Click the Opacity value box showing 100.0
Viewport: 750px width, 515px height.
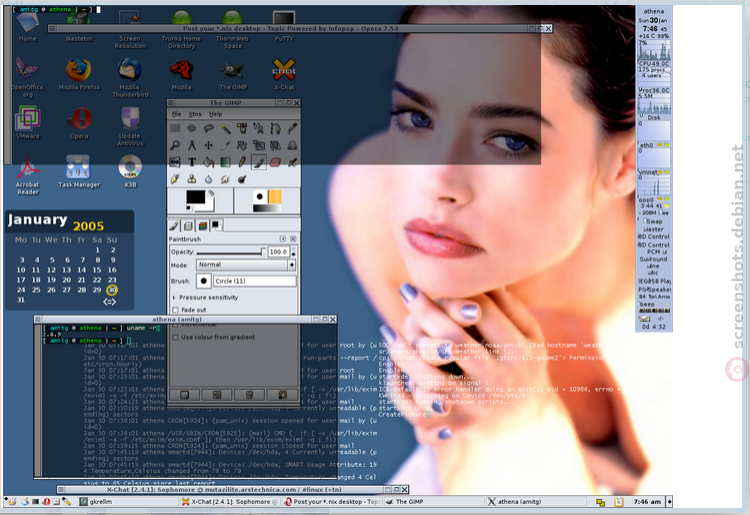click(x=278, y=252)
